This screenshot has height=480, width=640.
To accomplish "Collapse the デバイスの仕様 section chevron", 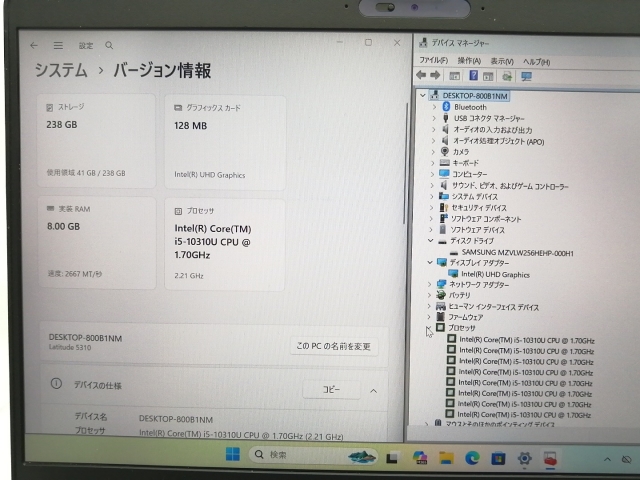I will coord(373,391).
